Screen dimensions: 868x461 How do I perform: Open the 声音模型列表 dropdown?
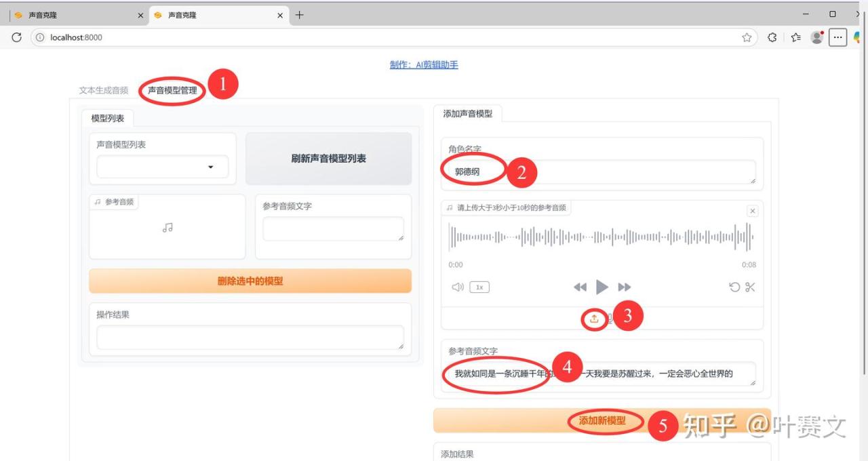click(163, 167)
